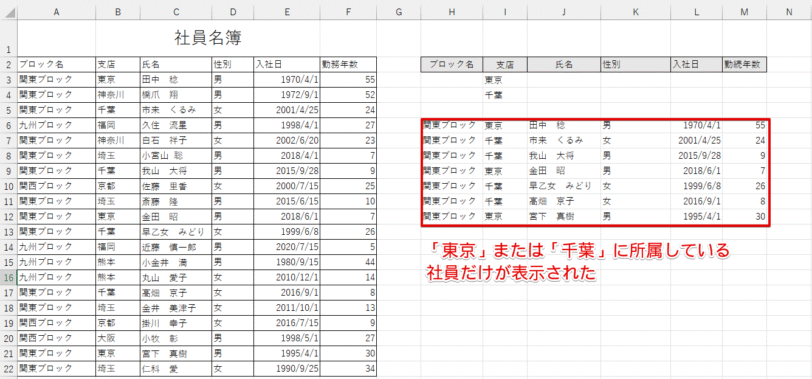Select the name cell 小金井 満
This screenshot has height=379, width=812.
click(176, 262)
